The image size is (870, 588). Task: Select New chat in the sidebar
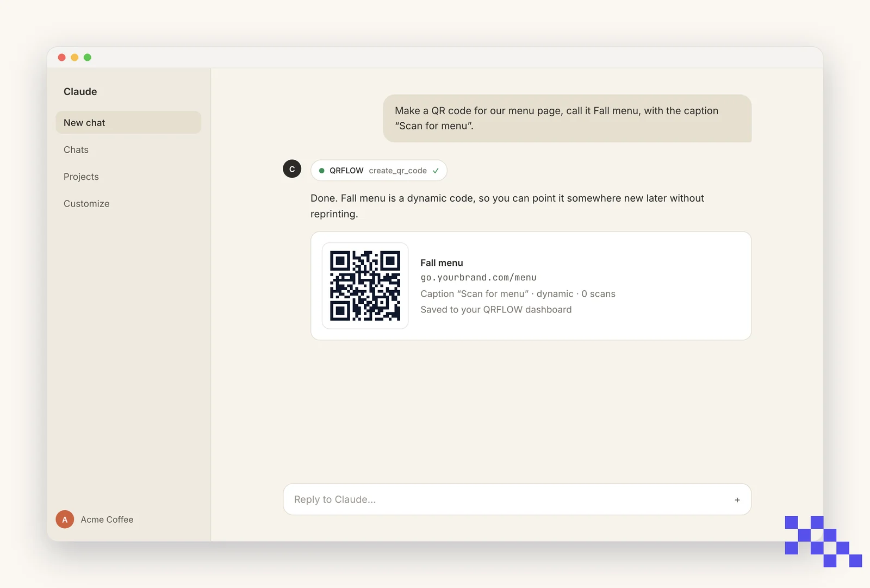click(x=128, y=123)
